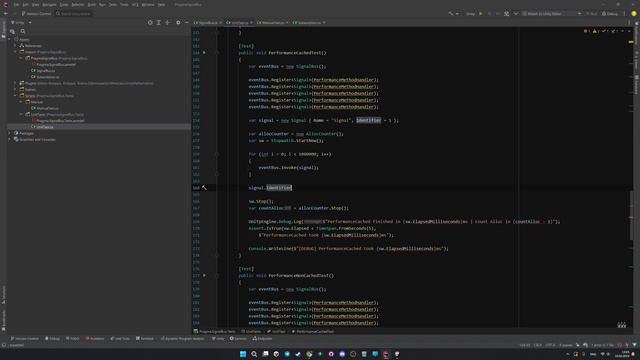Viewport: 640px width, 360px height.
Task: Expand the References node
Action: (16, 46)
